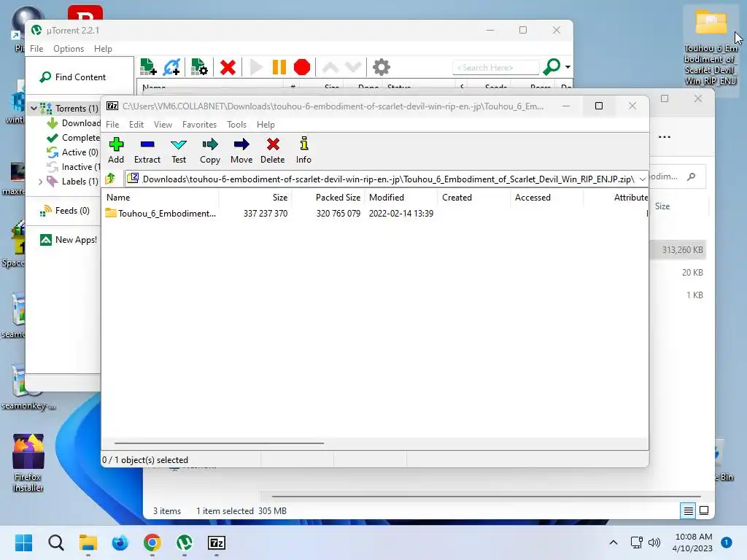Click the File Explorer search magnifier icon
This screenshot has height=560, width=747.
[x=692, y=176]
